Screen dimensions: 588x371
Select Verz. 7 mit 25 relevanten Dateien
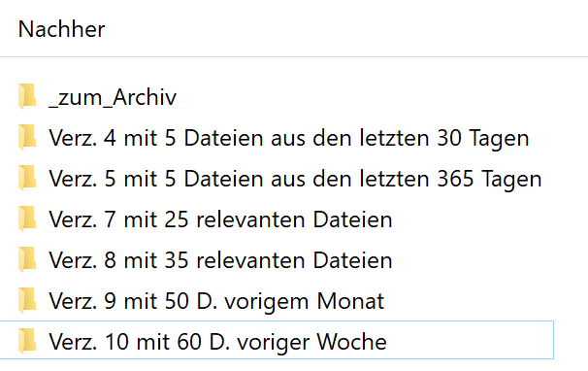tap(220, 219)
